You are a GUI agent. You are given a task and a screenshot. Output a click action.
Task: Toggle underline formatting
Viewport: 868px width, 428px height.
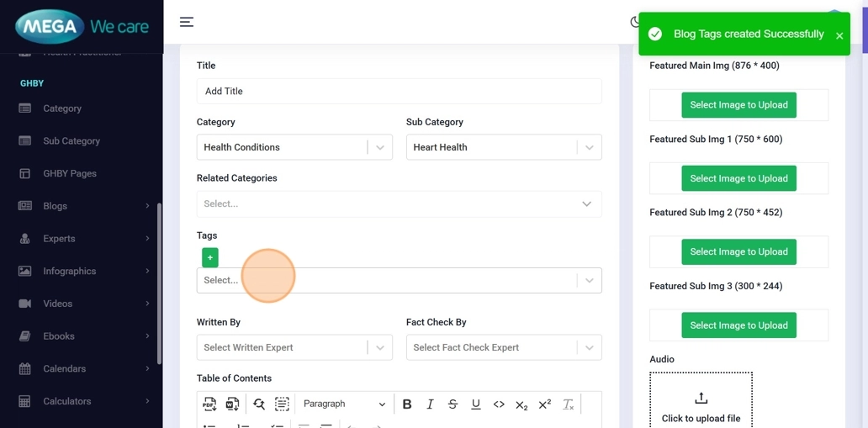point(476,404)
